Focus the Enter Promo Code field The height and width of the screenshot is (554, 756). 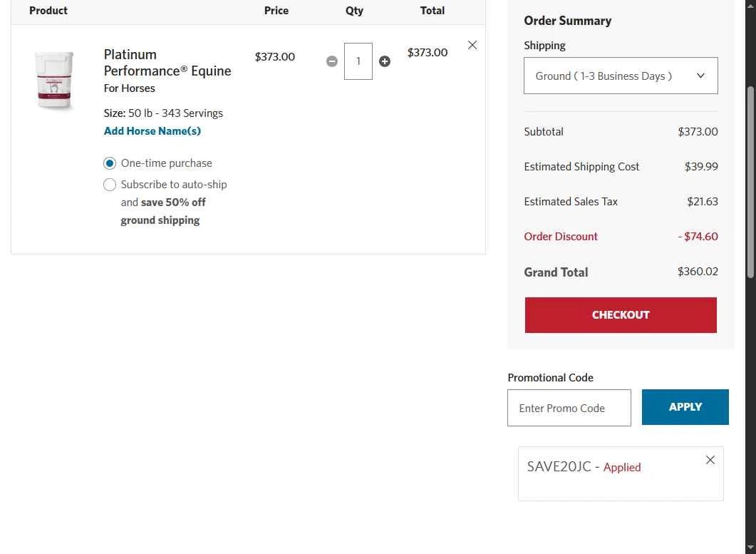[569, 408]
